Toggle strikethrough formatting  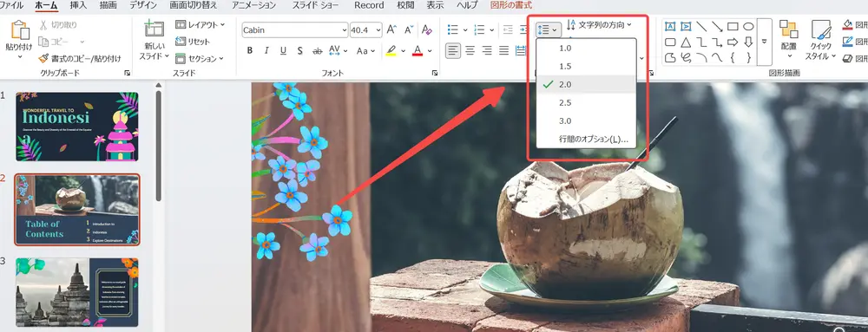pos(317,51)
